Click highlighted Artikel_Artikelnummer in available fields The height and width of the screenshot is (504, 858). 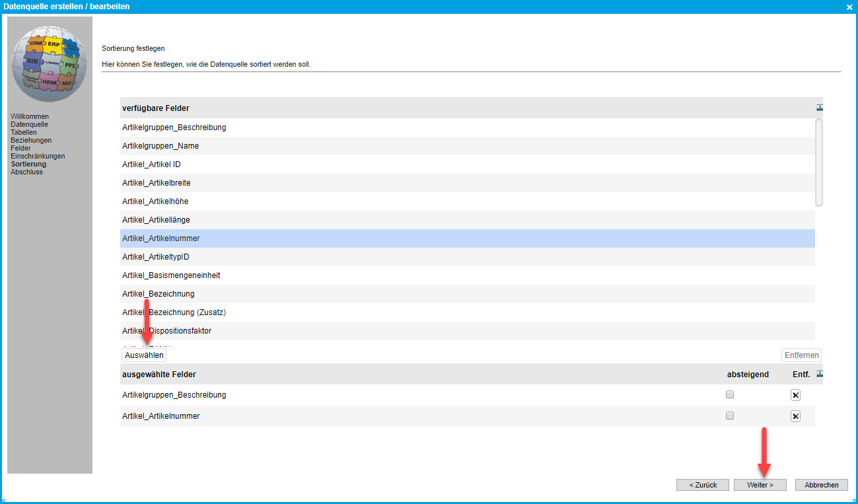[468, 238]
